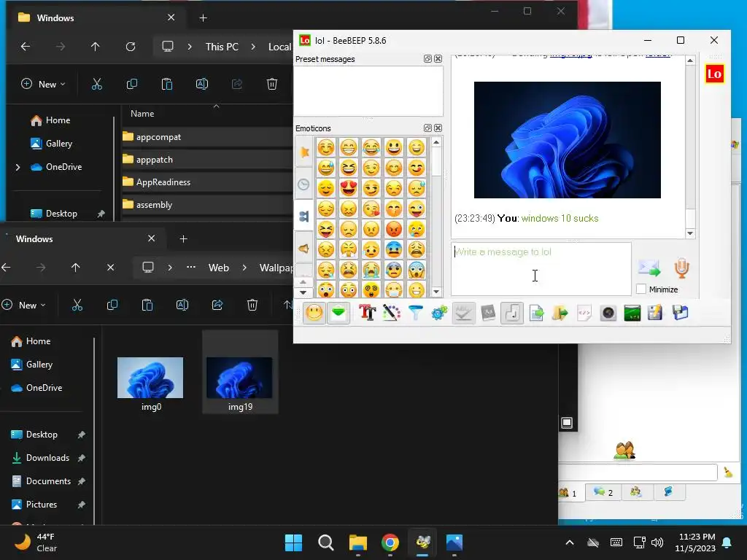Image resolution: width=747 pixels, height=560 pixels.
Task: Click search field in BeeBEEP main window
Action: [638, 472]
